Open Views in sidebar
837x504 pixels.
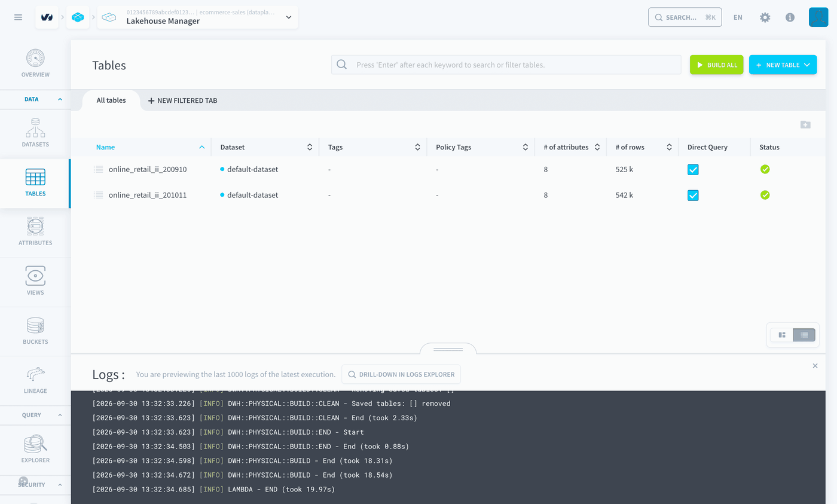click(35, 281)
